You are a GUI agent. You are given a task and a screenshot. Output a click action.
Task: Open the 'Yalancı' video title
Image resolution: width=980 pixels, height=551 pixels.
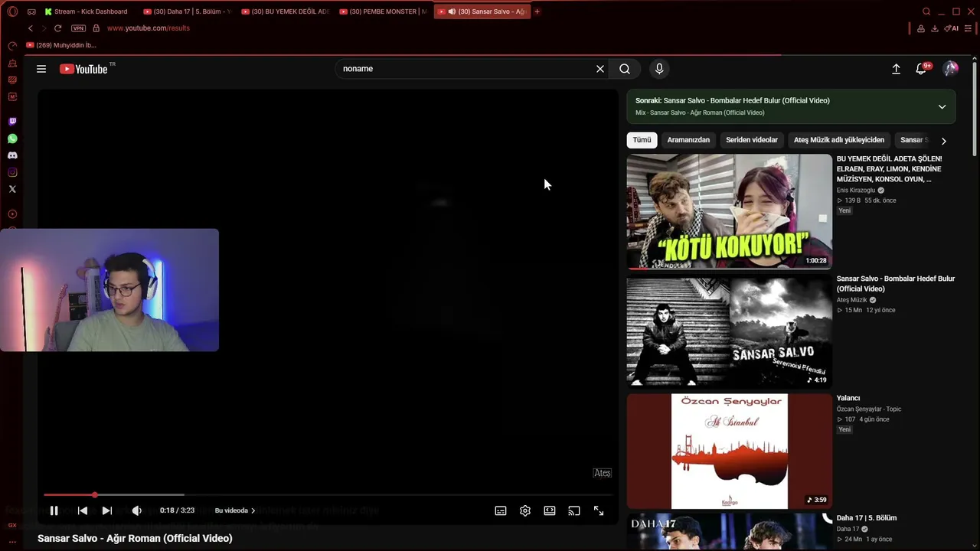click(x=848, y=398)
